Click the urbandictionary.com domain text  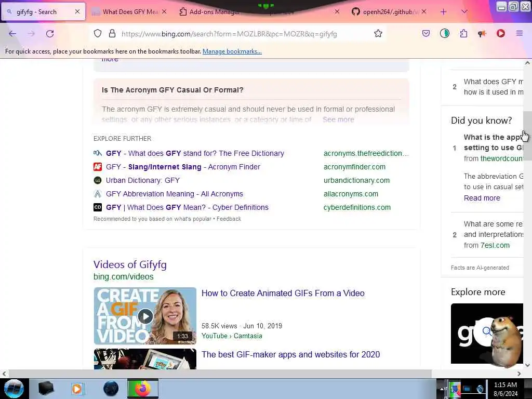coord(356,180)
